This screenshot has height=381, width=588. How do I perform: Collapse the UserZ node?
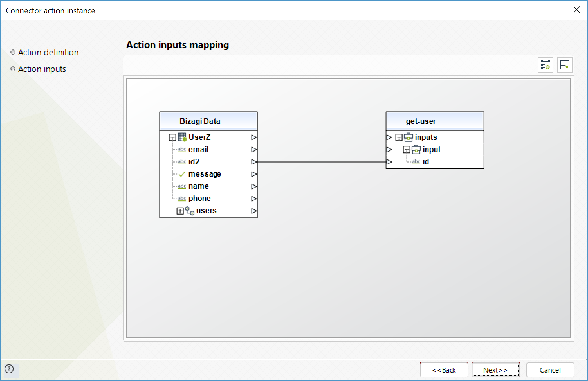(x=172, y=137)
